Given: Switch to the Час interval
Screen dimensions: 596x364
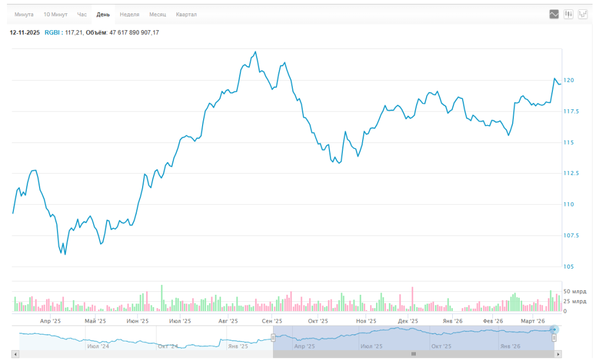Looking at the screenshot, I should [x=82, y=14].
